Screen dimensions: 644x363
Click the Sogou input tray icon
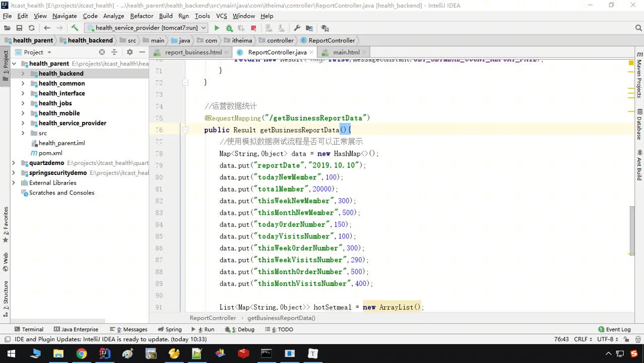tap(633, 353)
